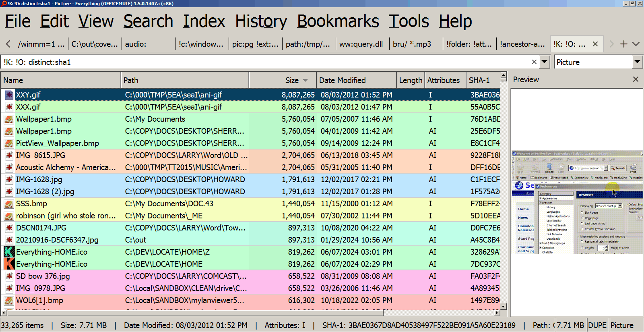Viewport: 644px width, 332px height.
Task: Click the IMG-1628.jpg file icon
Action: [9, 180]
